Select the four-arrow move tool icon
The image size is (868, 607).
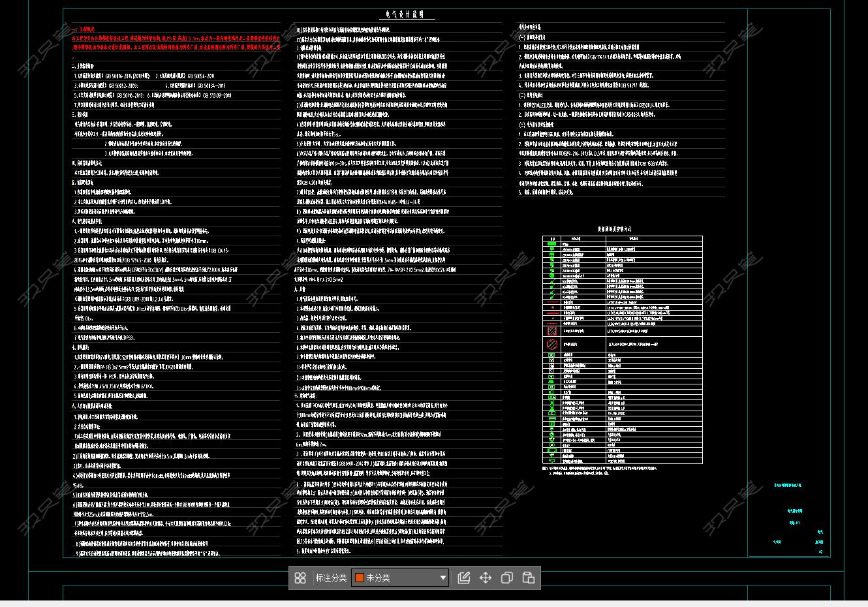coord(486,578)
